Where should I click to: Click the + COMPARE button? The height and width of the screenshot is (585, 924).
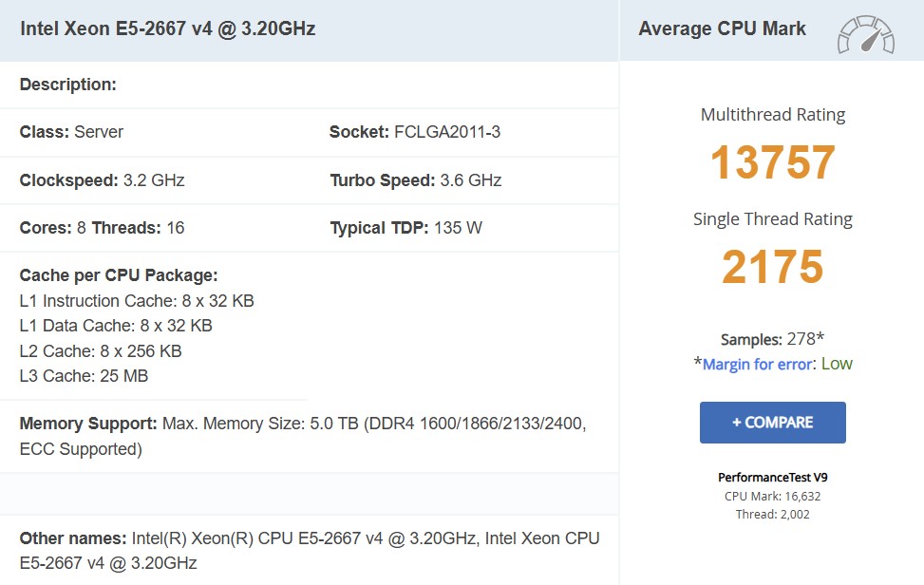(x=773, y=423)
